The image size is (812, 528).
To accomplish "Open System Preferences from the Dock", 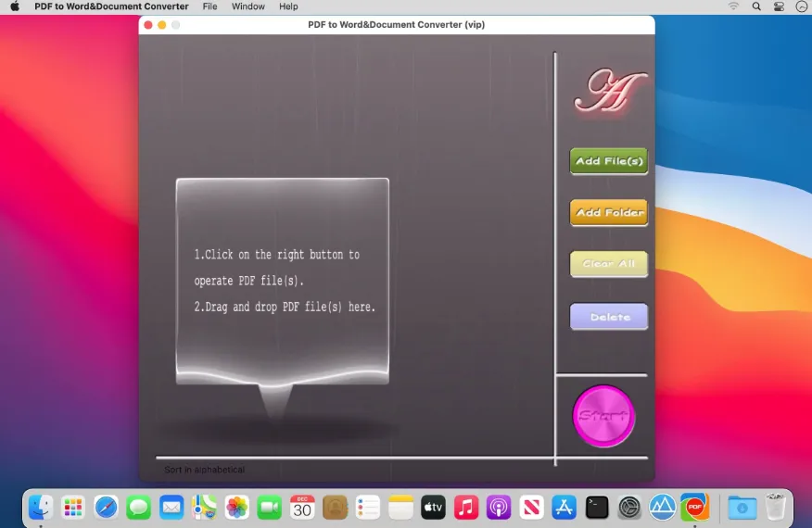I will point(629,508).
